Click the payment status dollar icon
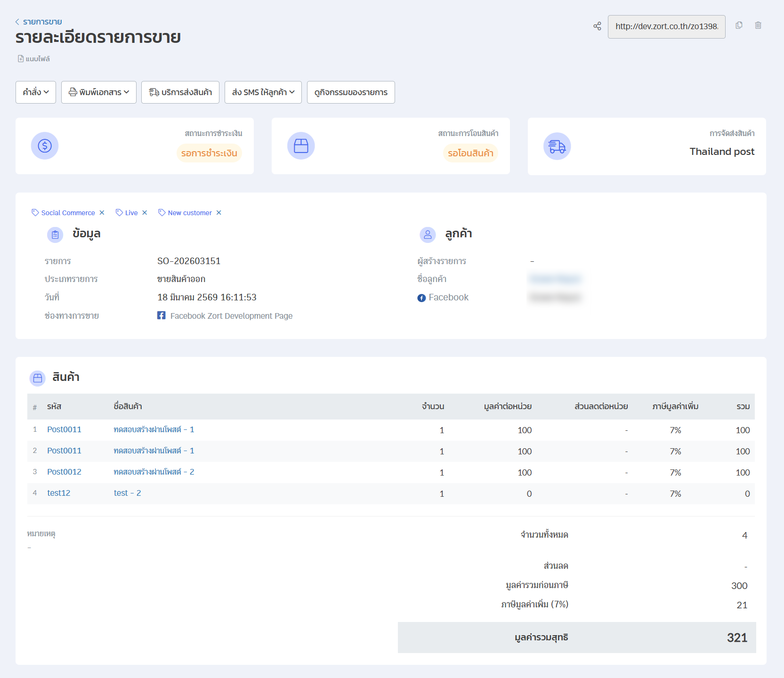784x678 pixels. pos(45,146)
